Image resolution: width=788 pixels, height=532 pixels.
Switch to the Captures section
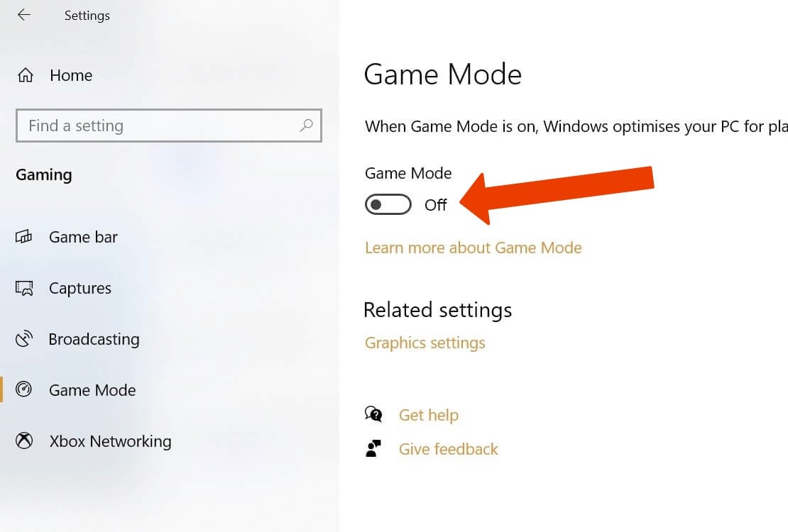click(80, 288)
